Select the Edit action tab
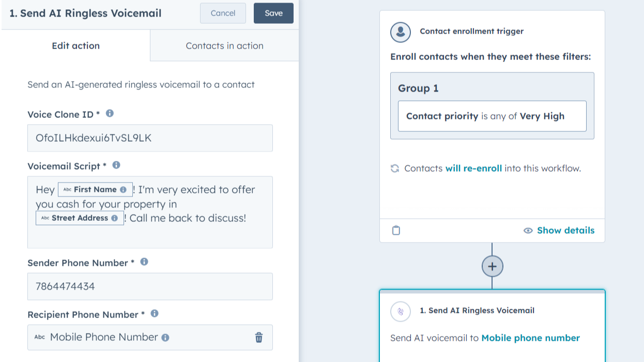644x362 pixels. point(75,46)
